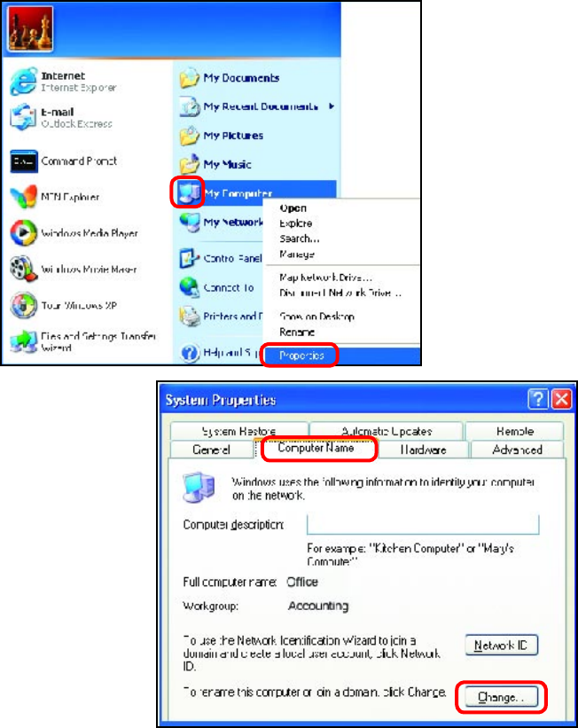The width and height of the screenshot is (578, 728).
Task: Switch to the Computer Name tab
Action: (x=316, y=448)
